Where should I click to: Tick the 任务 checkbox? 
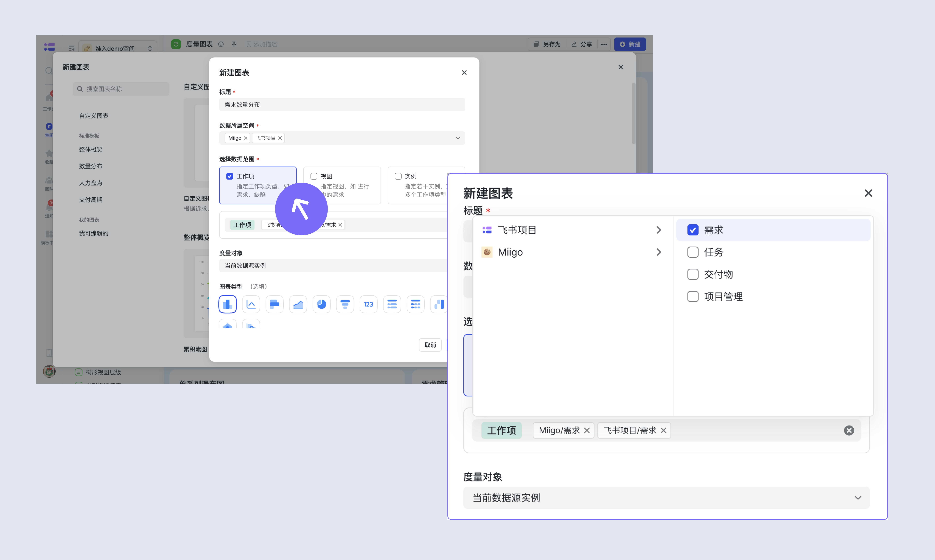click(693, 252)
